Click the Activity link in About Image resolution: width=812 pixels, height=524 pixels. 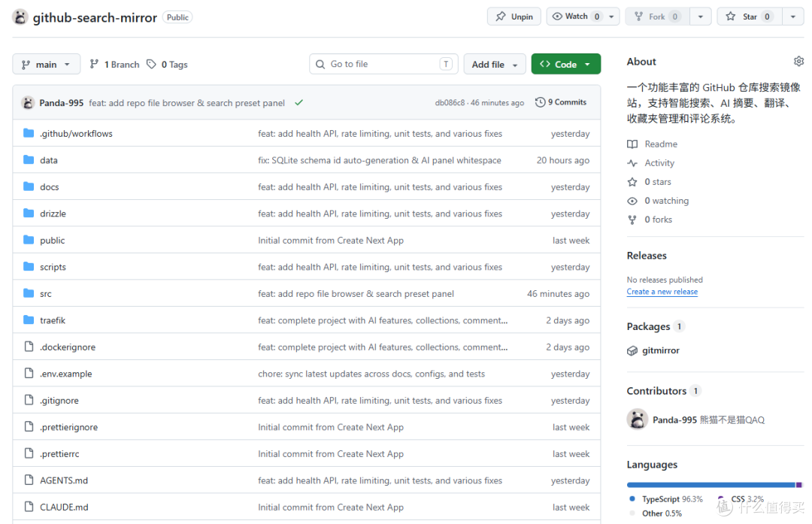659,163
